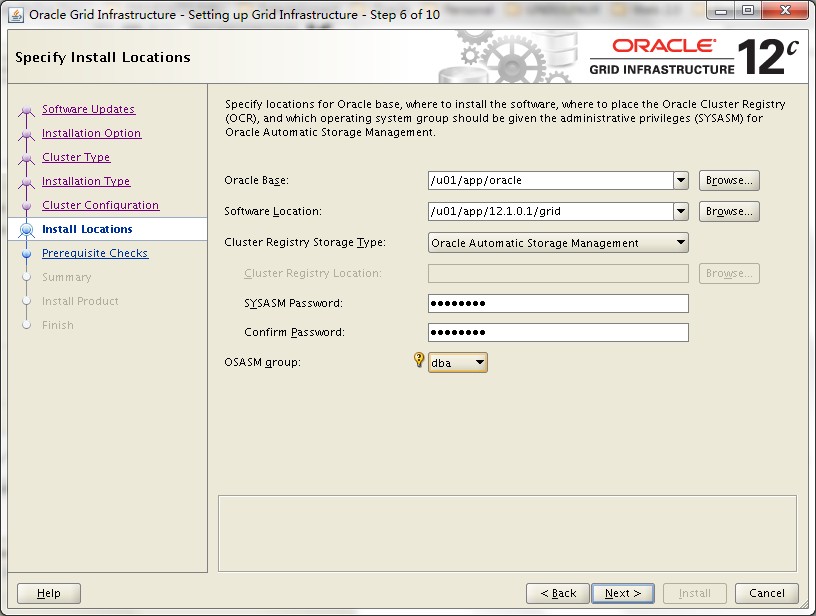Screen dimensions: 816x616
Task: Open the Software Location dropdown arrow
Action: click(x=681, y=212)
